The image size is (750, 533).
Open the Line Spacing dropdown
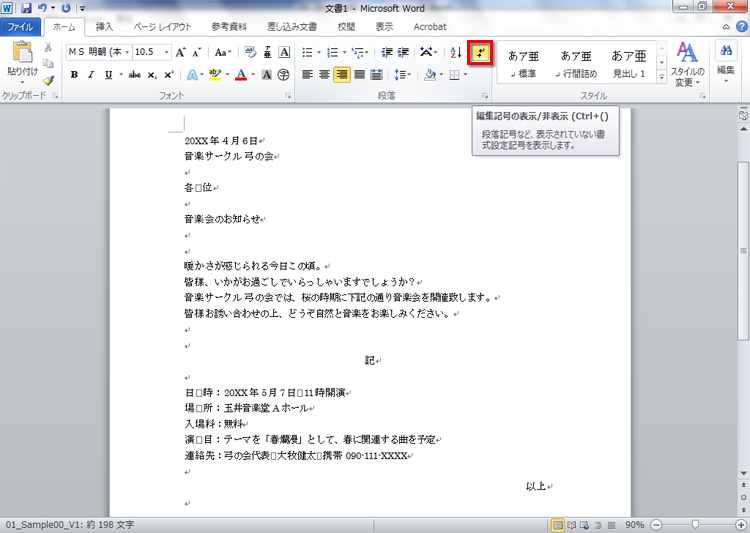point(402,75)
